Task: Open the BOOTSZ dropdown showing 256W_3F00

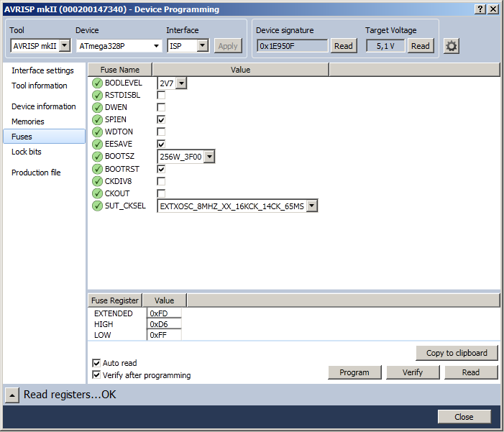Action: [185, 157]
